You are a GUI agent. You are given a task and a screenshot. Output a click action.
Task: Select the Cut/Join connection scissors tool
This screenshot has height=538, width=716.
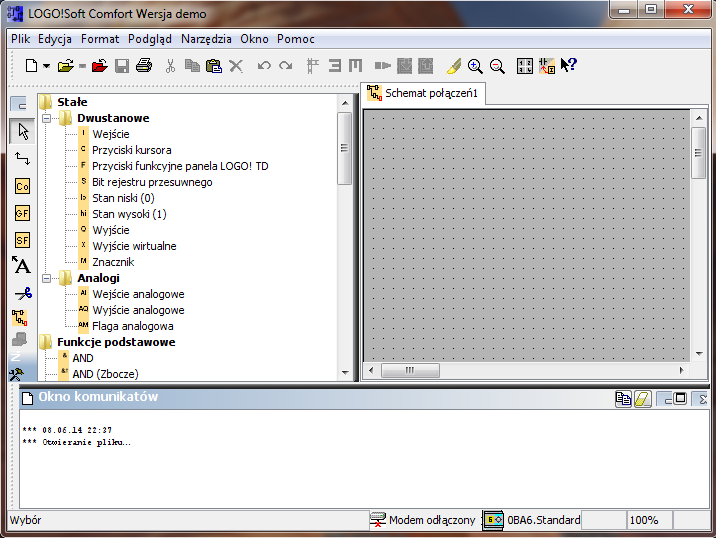(22, 293)
